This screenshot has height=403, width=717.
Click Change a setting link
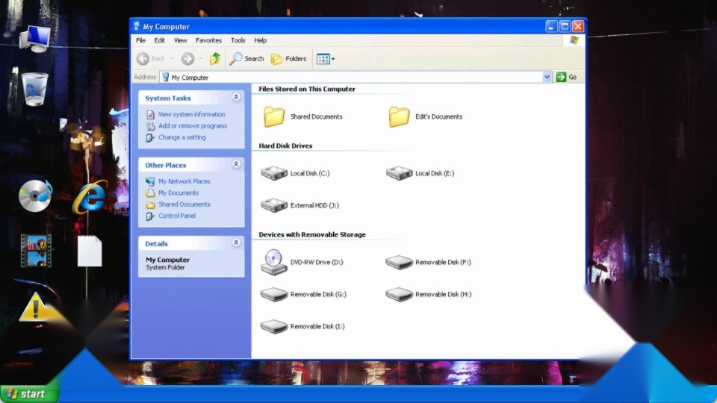(182, 137)
